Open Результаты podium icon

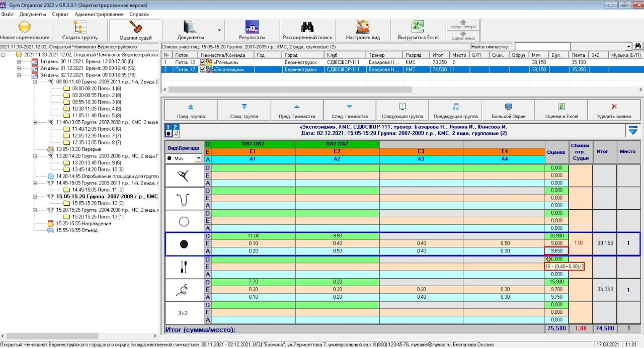pyautogui.click(x=252, y=30)
